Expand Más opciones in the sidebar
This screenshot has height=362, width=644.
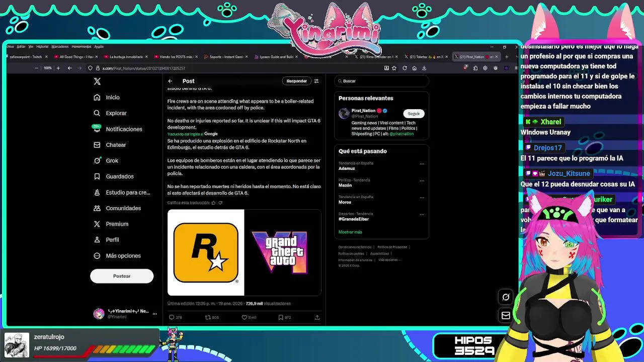[117, 255]
